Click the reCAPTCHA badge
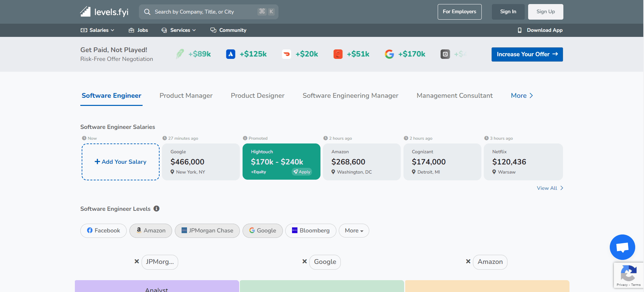Screen dimensions: 644x292 click(x=628, y=275)
